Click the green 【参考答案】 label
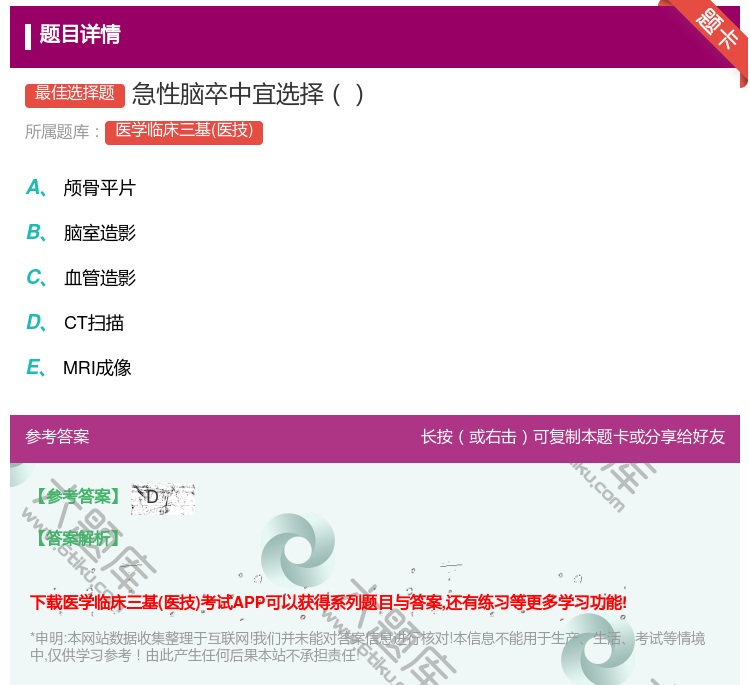The image size is (750, 685). 78,497
